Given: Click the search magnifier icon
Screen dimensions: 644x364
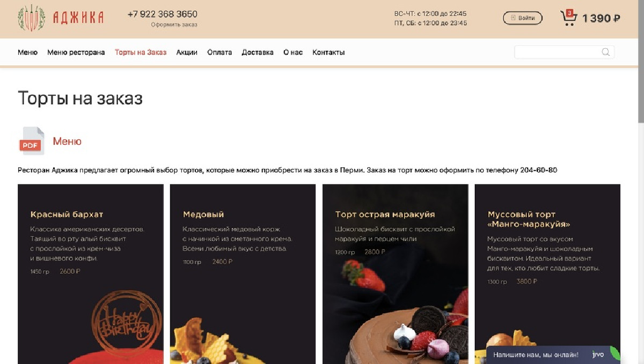Looking at the screenshot, I should point(605,52).
